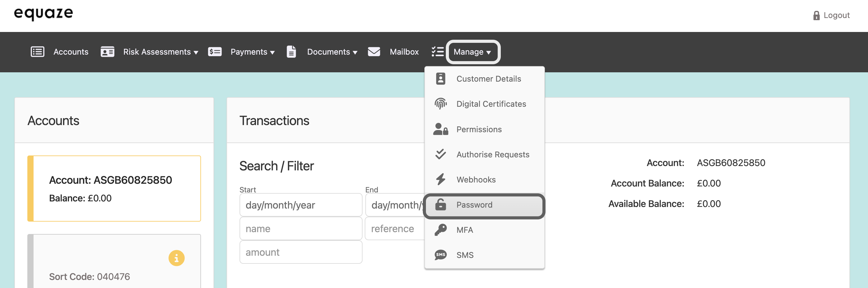
Task: Select the account ASGB60825850 card
Action: coord(114,188)
